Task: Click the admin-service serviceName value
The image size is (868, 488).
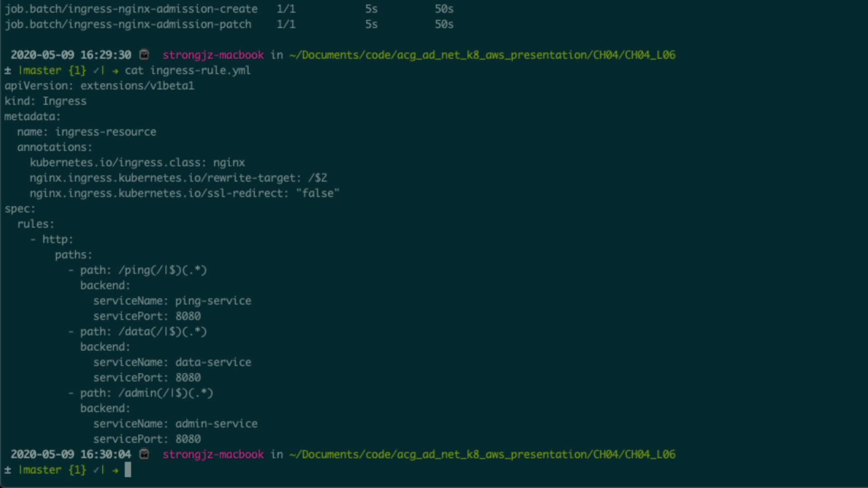Action: click(x=216, y=424)
